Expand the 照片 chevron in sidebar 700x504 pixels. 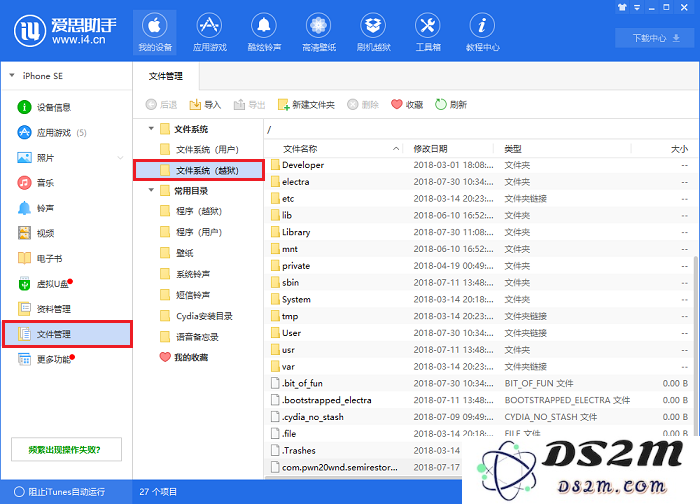coord(120,158)
